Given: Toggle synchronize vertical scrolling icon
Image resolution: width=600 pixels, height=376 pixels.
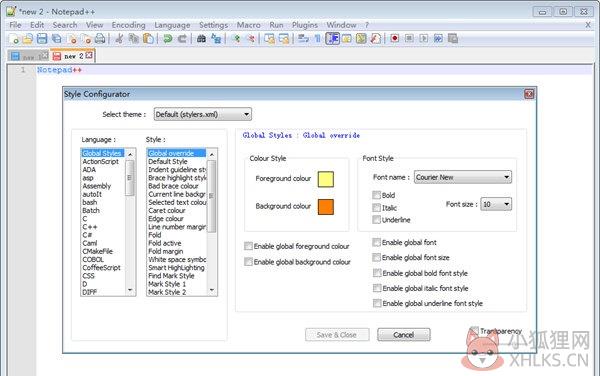Looking at the screenshot, I should pyautogui.click(x=269, y=39).
